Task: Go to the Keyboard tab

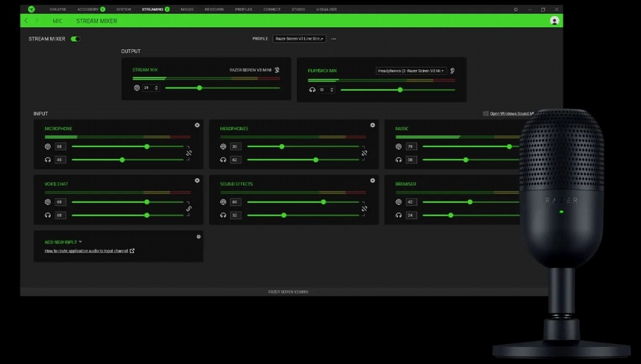Action: point(214,9)
